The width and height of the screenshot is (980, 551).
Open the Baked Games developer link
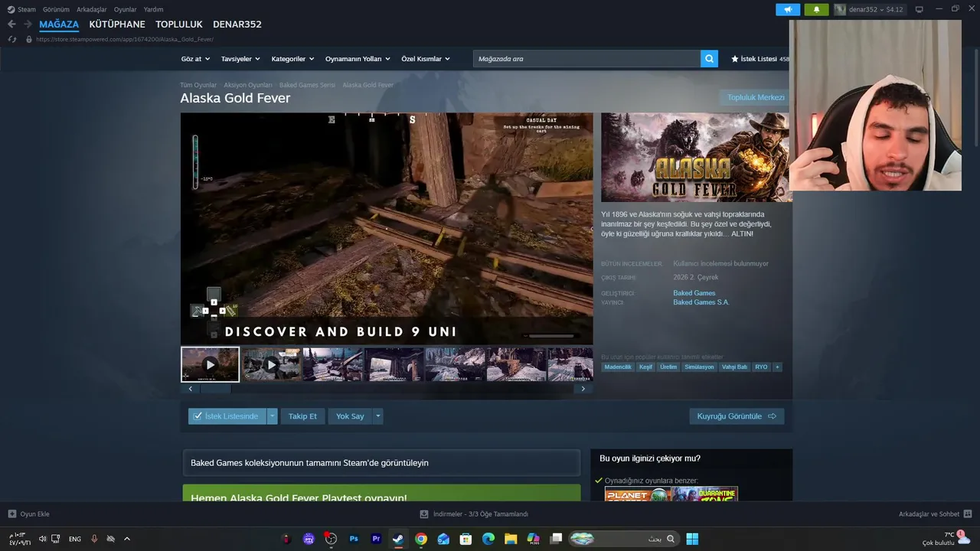point(694,293)
